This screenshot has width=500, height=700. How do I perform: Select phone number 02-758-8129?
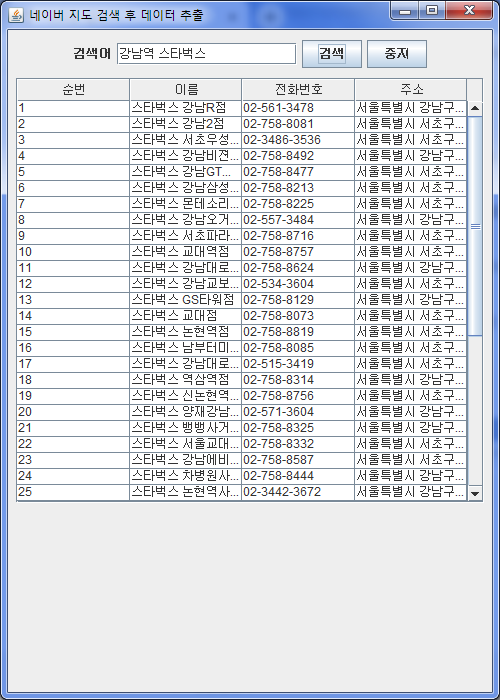298,300
